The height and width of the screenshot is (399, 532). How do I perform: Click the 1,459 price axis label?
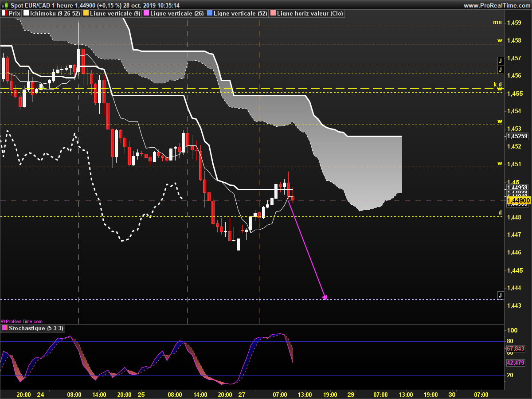(x=514, y=23)
